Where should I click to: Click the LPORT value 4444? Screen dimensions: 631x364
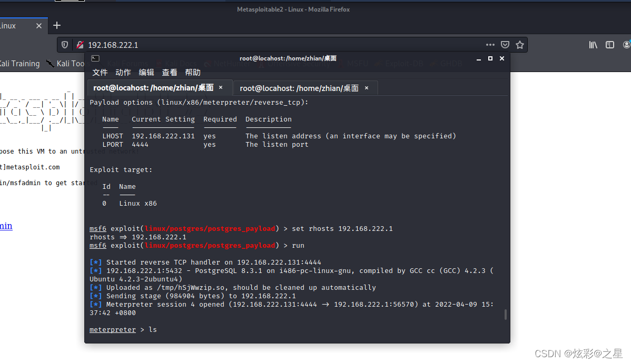click(x=140, y=145)
